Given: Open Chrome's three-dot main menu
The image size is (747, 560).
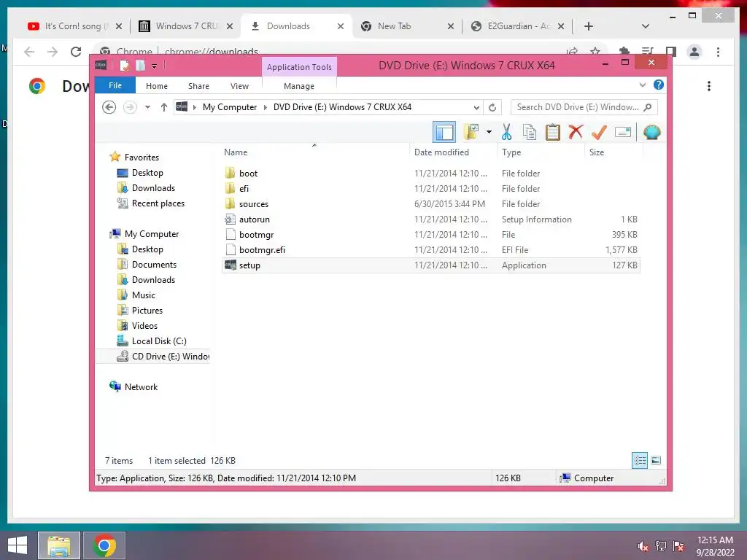Looking at the screenshot, I should 718,52.
